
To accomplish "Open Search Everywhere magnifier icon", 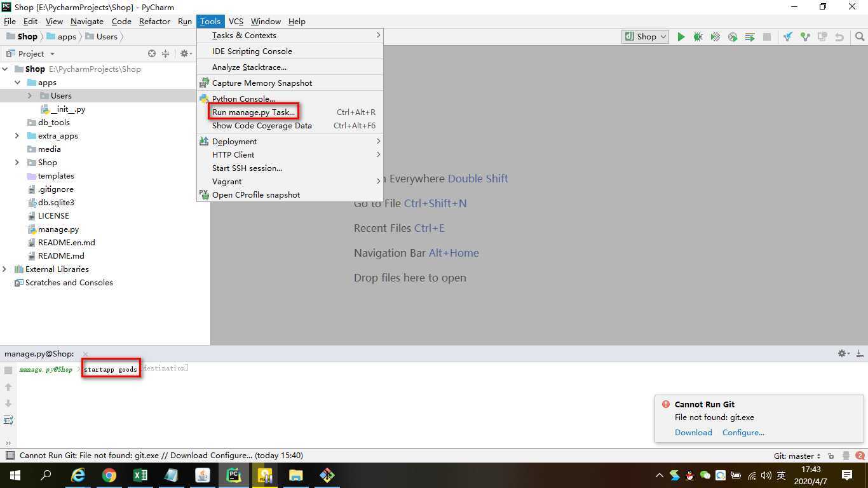I will (x=860, y=37).
